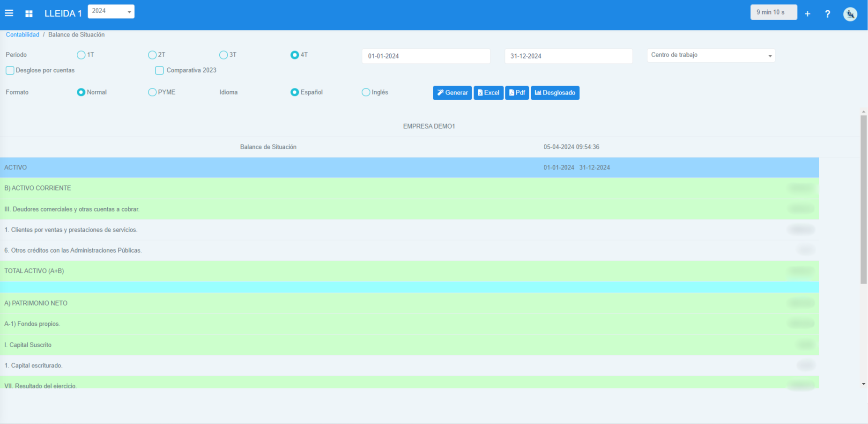868x424 pixels.
Task: Open the user profile avatar
Action: (x=850, y=14)
